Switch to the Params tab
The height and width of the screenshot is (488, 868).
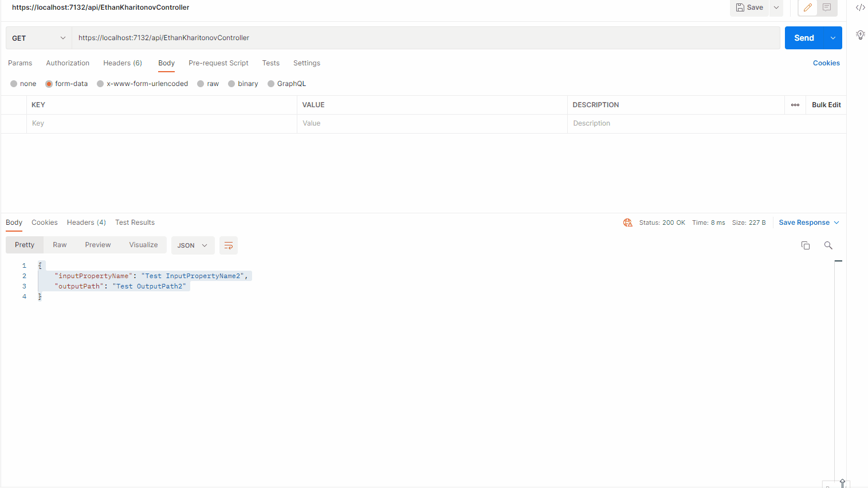(20, 63)
